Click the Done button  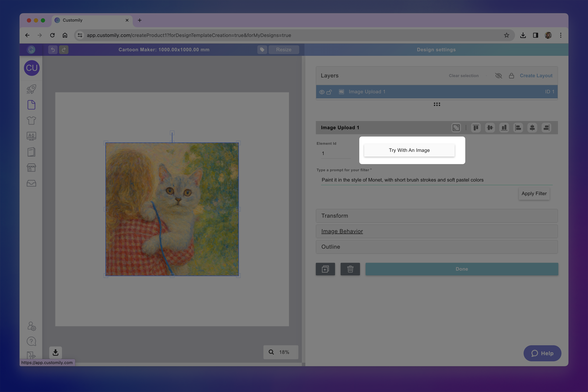click(462, 269)
